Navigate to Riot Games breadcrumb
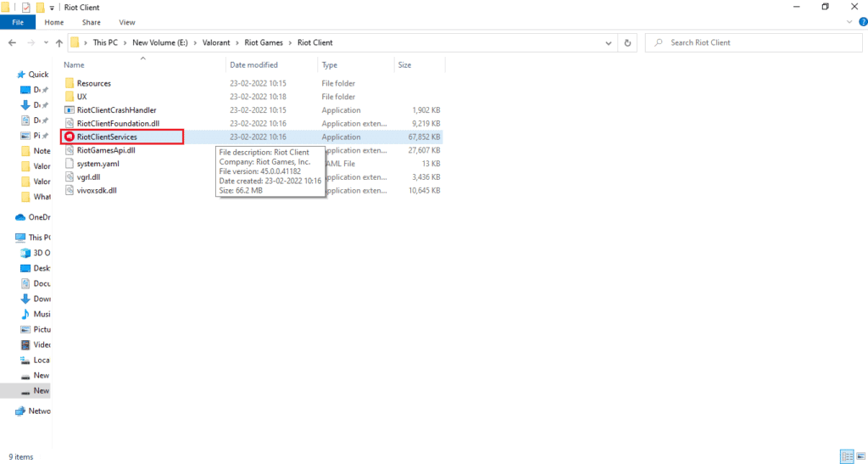This screenshot has height=464, width=868. point(264,42)
